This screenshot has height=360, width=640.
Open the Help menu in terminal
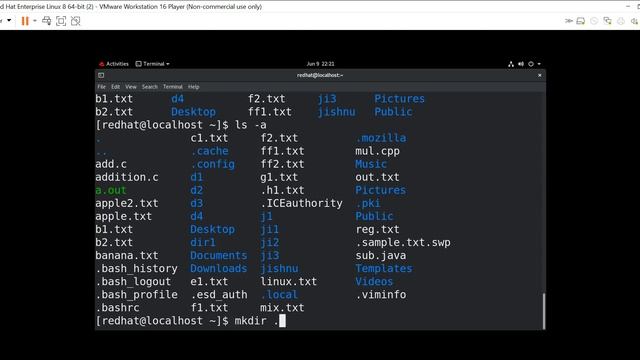pos(193,87)
